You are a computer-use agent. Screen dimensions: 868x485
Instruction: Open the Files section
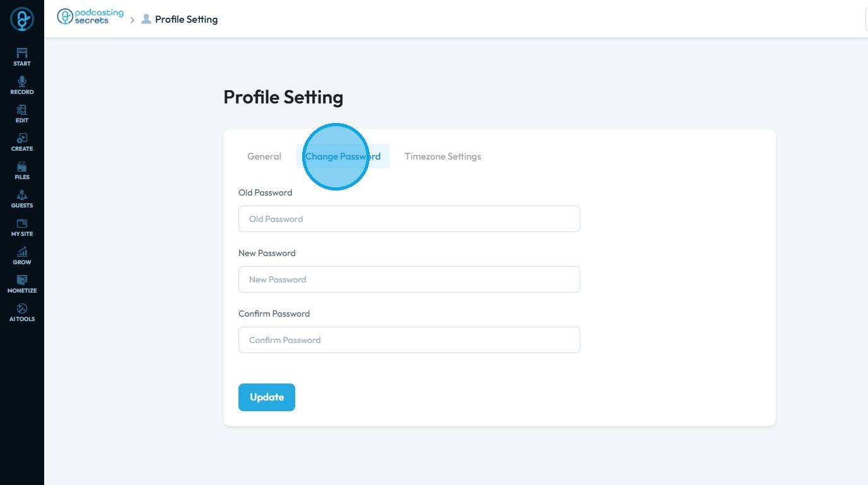click(22, 170)
